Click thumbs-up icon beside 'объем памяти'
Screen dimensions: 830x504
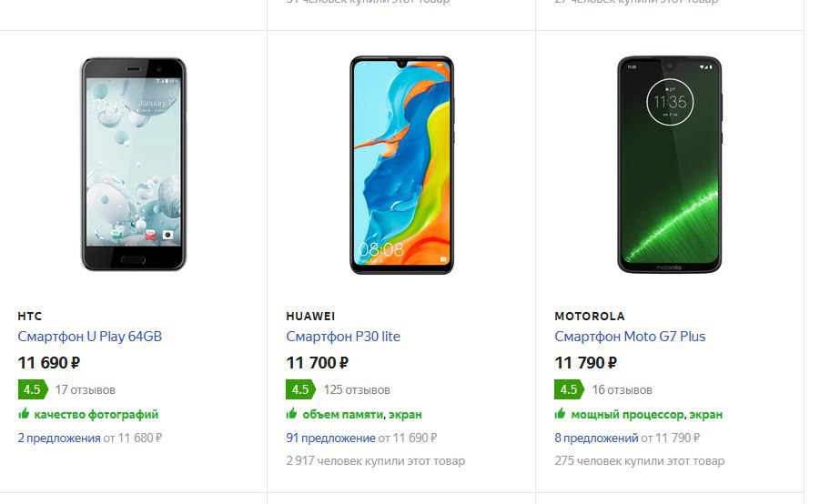291,413
